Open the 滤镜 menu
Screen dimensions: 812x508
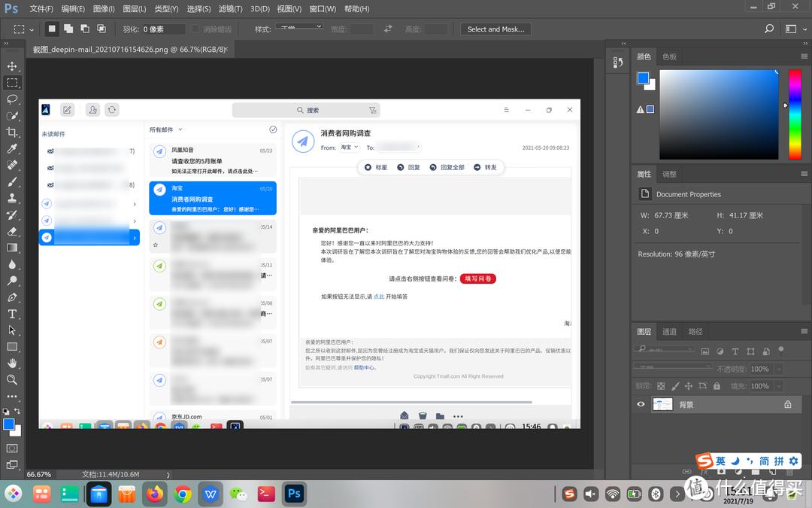pos(230,8)
